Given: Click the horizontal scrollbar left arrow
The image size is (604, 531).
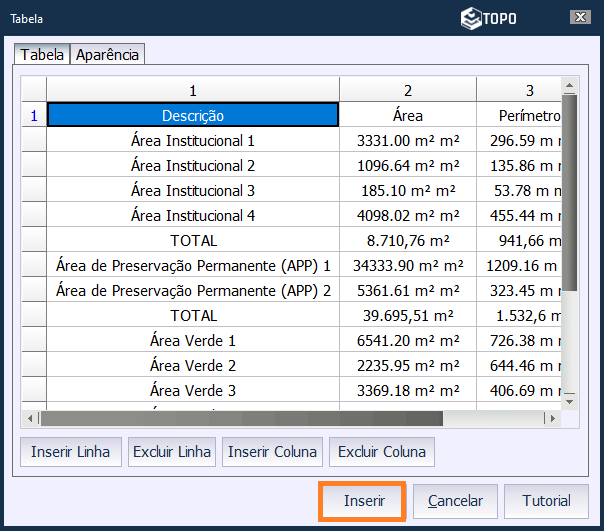Looking at the screenshot, I should tap(31, 419).
